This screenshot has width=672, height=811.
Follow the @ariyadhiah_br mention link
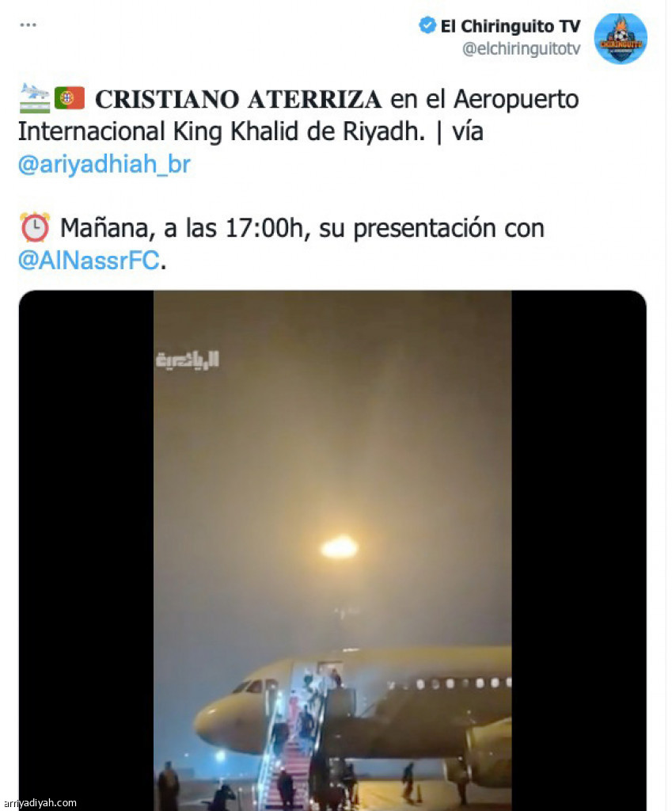coord(104,164)
